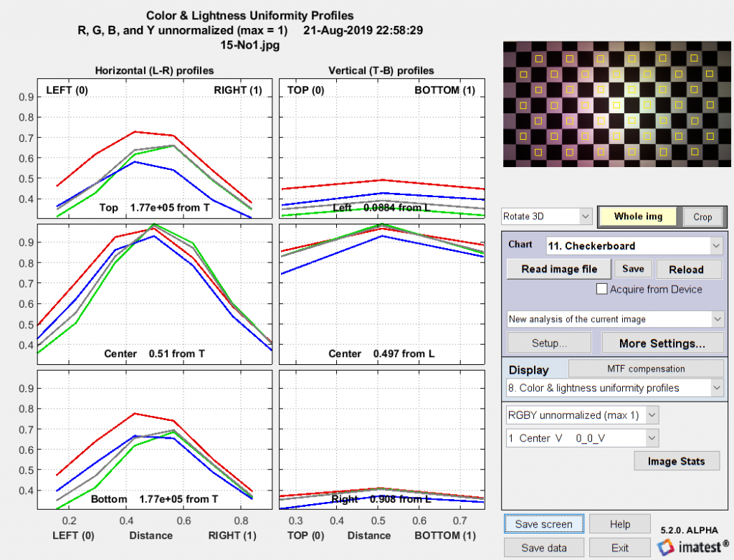Select the Whole img toggle
734x560 pixels.
pos(638,217)
